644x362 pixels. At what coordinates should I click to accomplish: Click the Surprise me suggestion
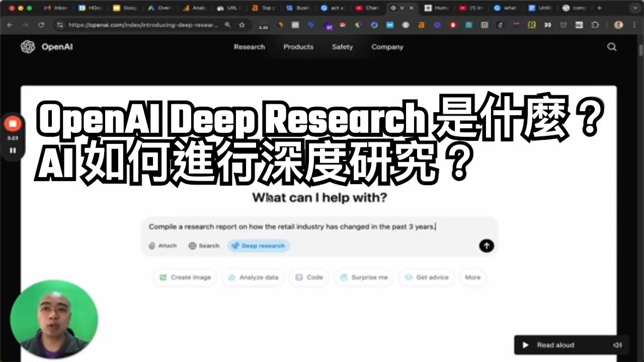pyautogui.click(x=364, y=277)
